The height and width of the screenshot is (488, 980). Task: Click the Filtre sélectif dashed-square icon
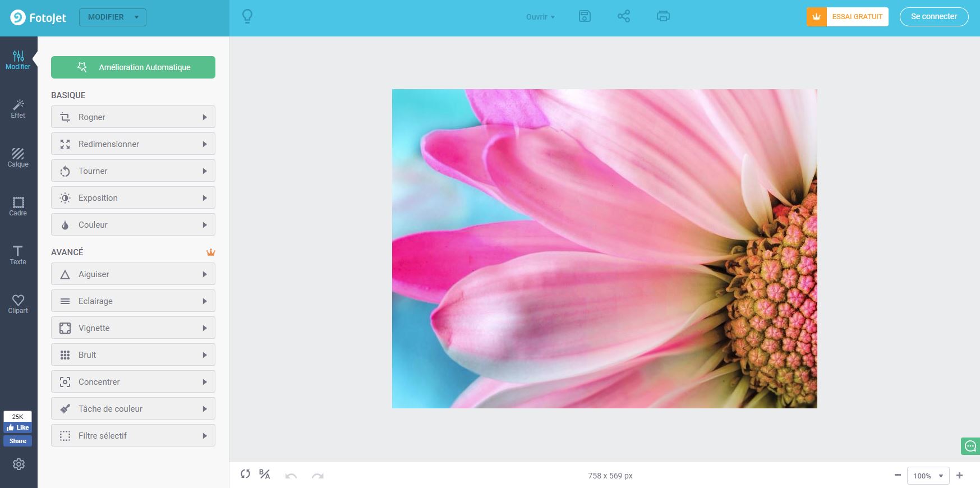(65, 436)
